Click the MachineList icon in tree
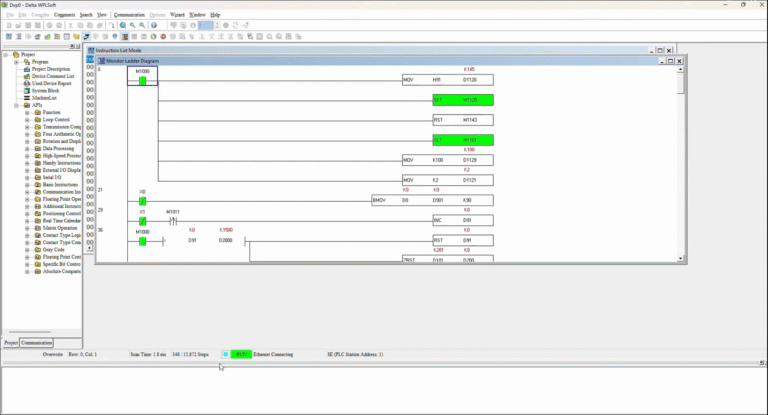Image resolution: width=768 pixels, height=415 pixels. pyautogui.click(x=27, y=98)
